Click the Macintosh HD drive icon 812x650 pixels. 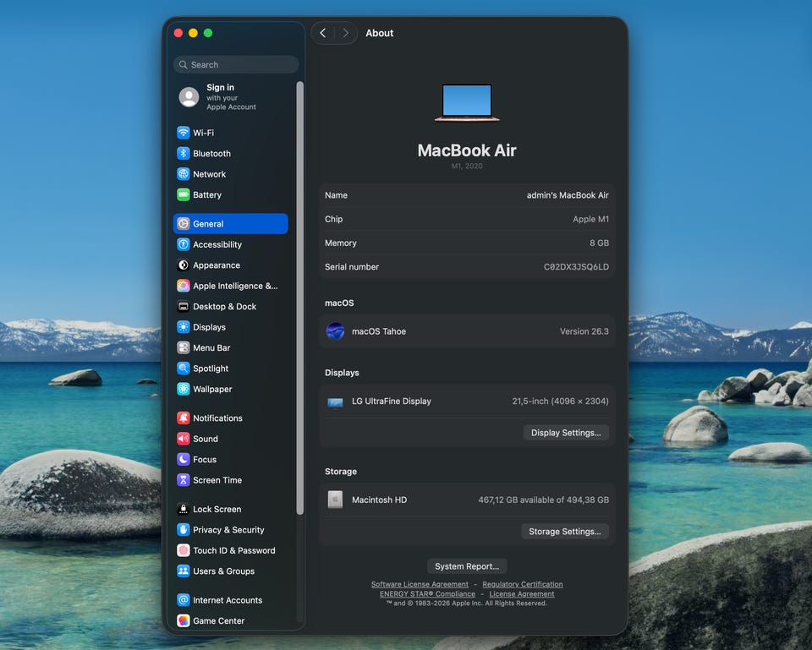pos(336,500)
